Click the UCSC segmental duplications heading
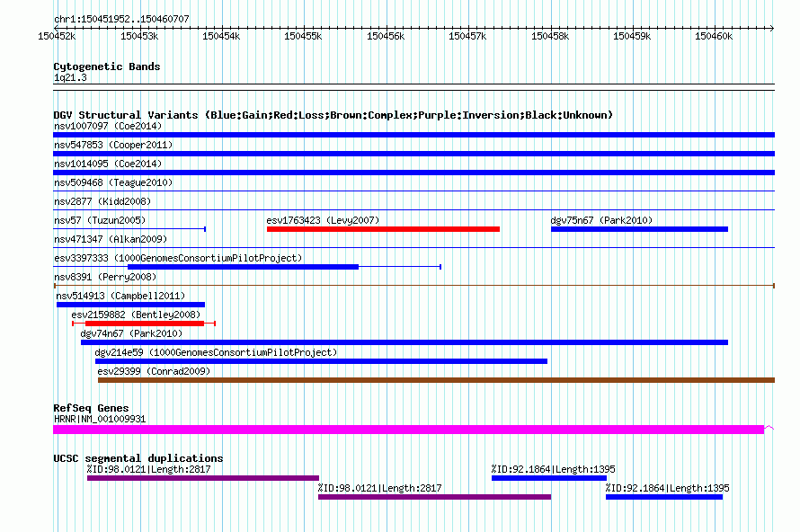The width and height of the screenshot is (800, 532). [138, 458]
